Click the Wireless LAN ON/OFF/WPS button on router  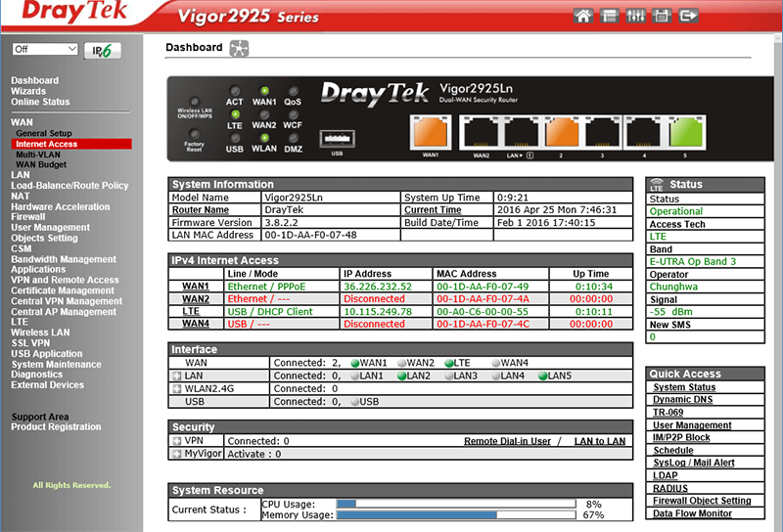click(194, 102)
